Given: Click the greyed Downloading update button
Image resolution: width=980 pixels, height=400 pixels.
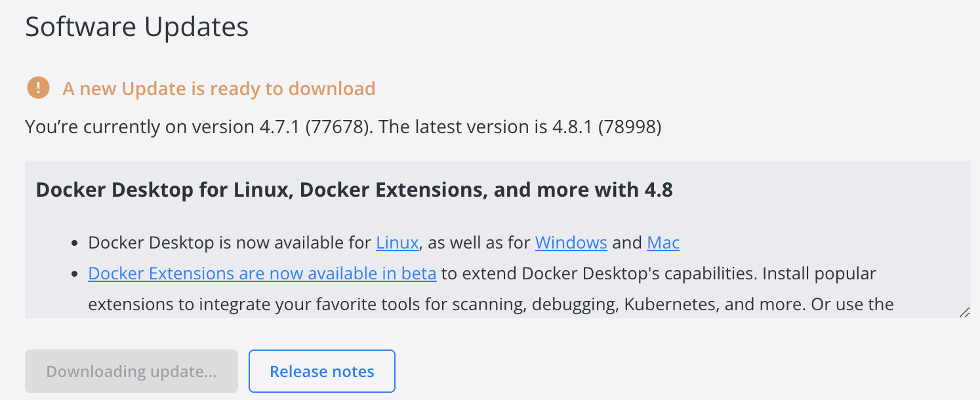Looking at the screenshot, I should pyautogui.click(x=131, y=371).
